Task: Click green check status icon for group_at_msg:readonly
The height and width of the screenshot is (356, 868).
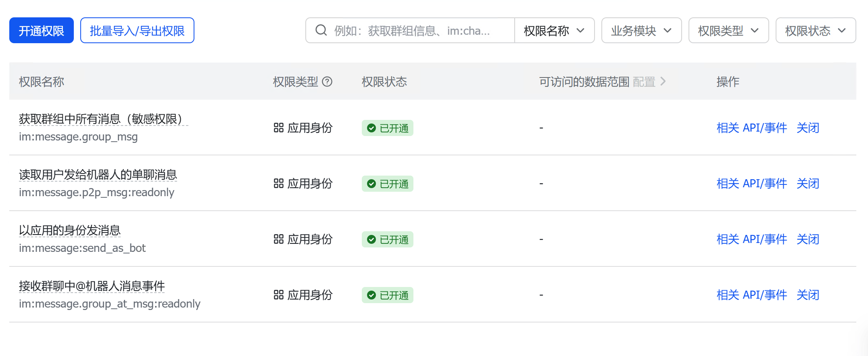Action: 371,295
